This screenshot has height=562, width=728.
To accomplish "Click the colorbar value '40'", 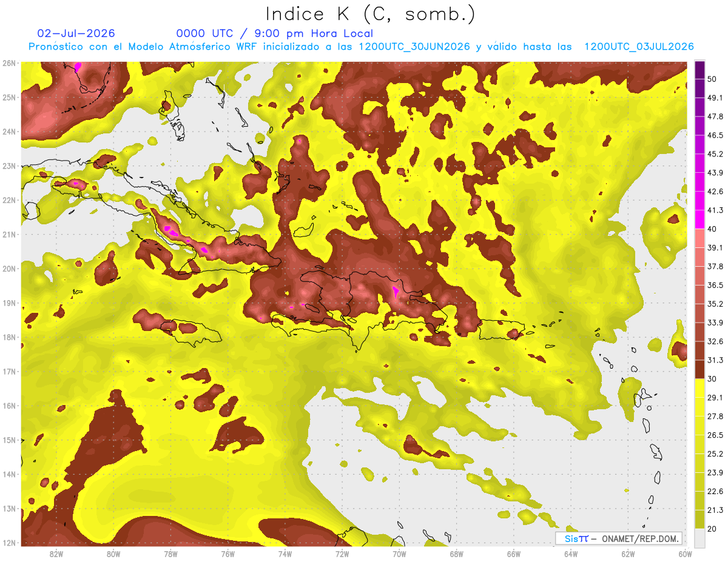I will [712, 229].
